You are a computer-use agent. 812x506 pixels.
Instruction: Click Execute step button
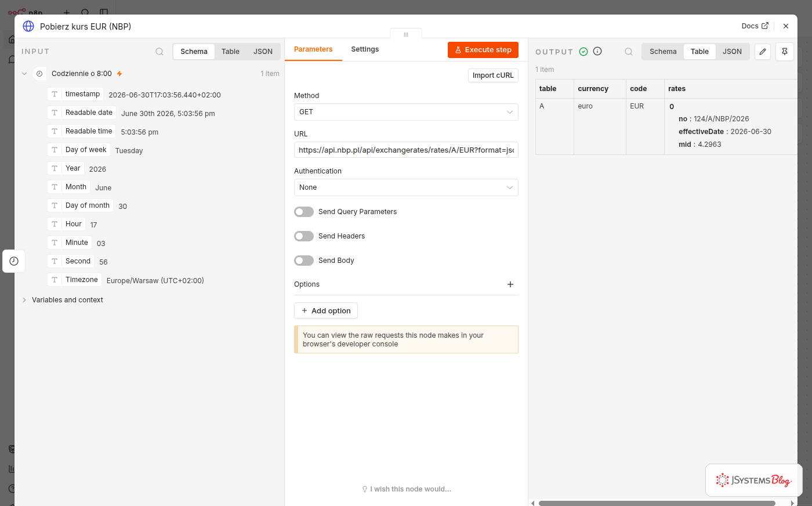[x=483, y=50]
